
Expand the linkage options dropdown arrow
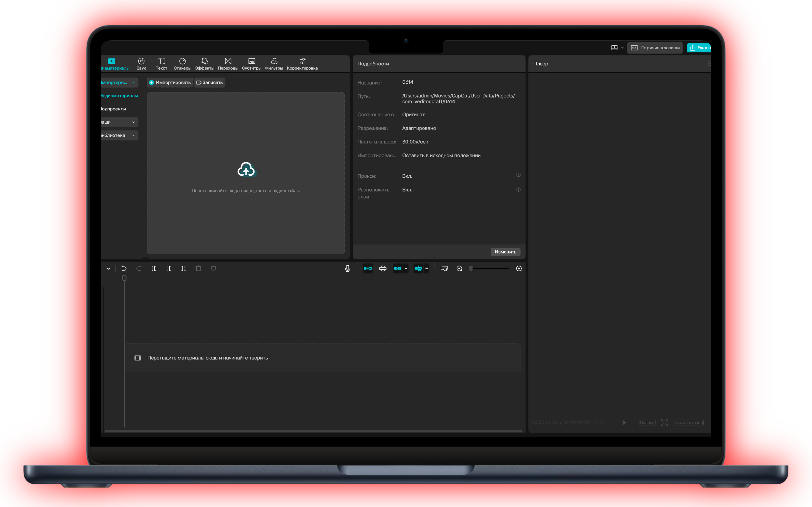406,268
